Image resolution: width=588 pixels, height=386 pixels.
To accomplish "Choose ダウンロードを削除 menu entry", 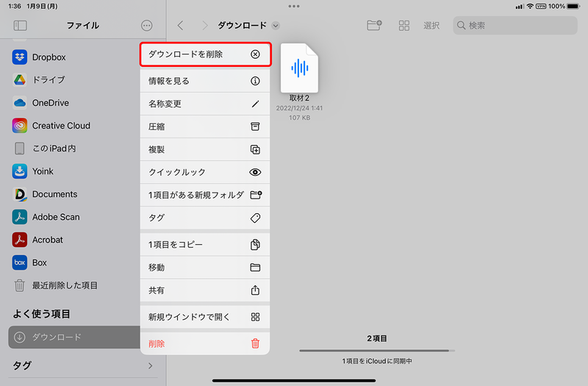I will point(205,54).
